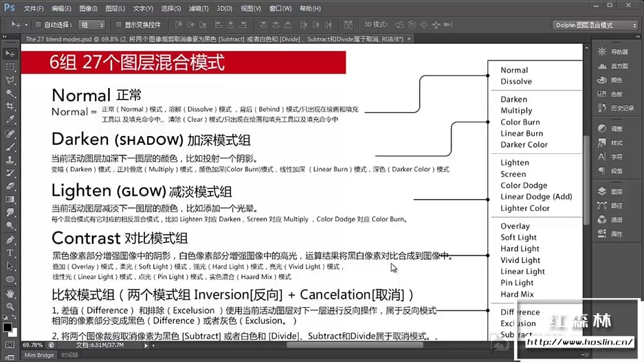This screenshot has height=362, width=644.
Task: Open the 图层(L) menu
Action: (x=115, y=8)
